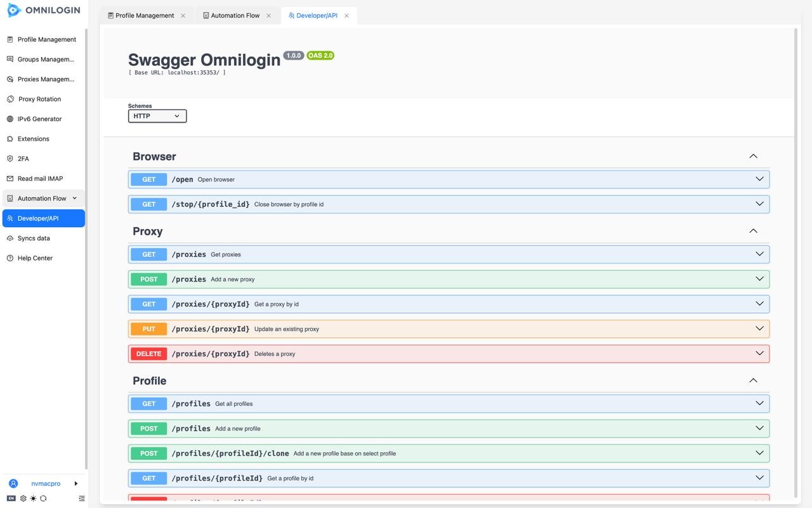The image size is (812, 508).
Task: Expand the GET /stop/{profile_id} chevron
Action: 759,204
